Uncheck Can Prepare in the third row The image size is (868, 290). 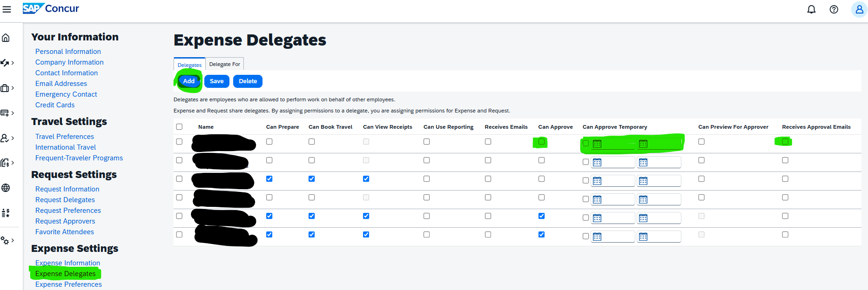click(x=269, y=179)
